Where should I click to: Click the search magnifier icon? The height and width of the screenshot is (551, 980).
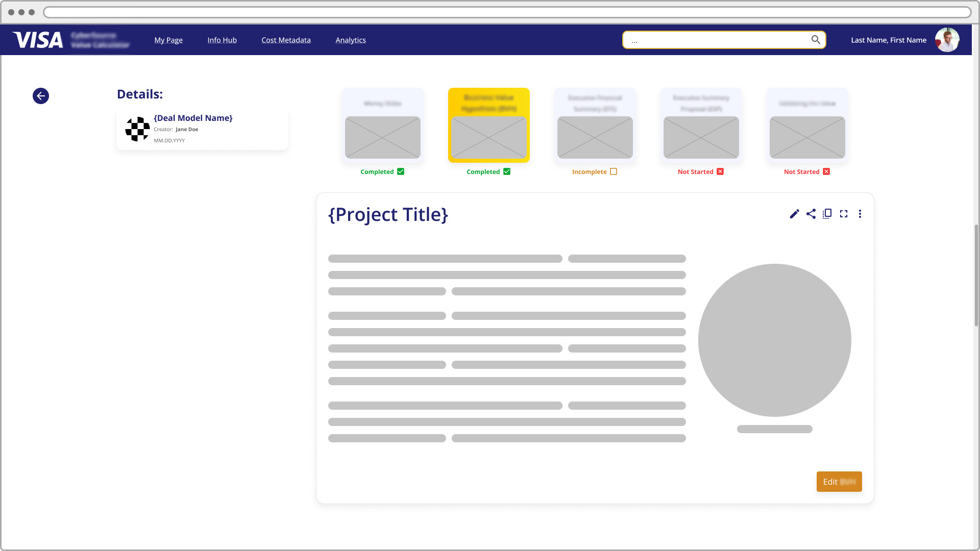[x=816, y=40]
